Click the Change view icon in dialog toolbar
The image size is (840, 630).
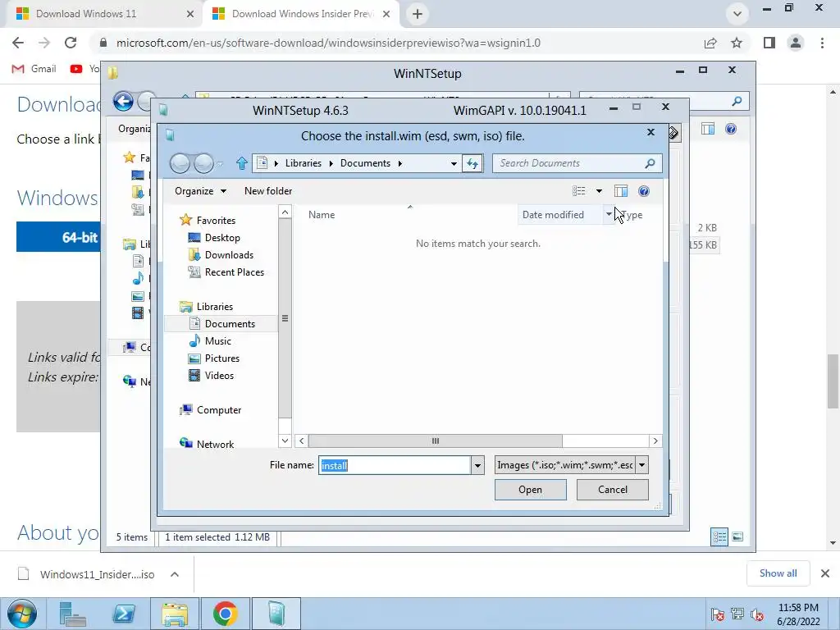click(578, 191)
